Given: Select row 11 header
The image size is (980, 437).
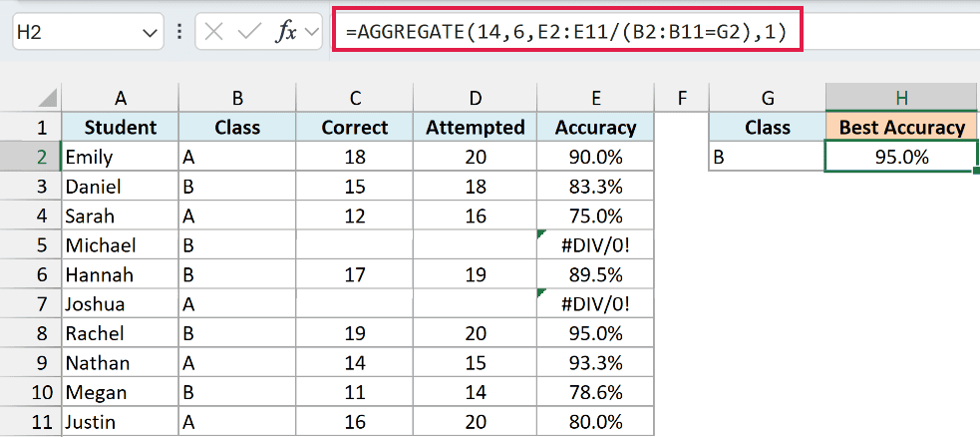Looking at the screenshot, I should click(31, 421).
